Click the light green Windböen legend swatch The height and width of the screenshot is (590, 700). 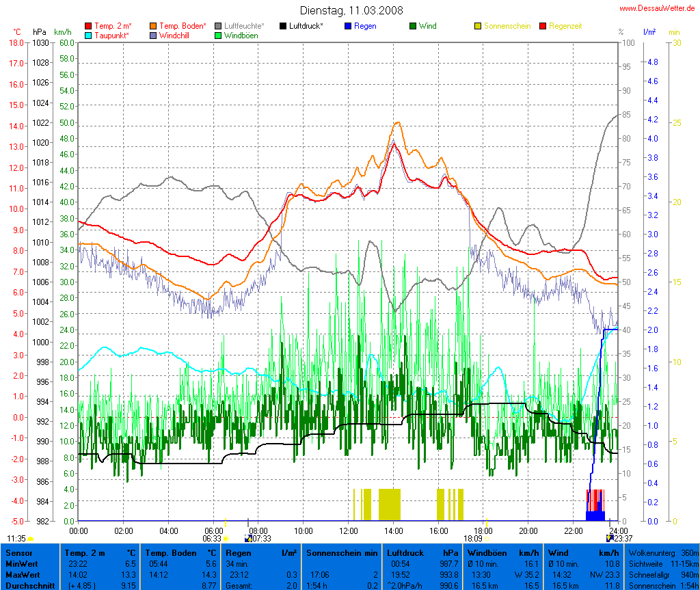[x=219, y=35]
